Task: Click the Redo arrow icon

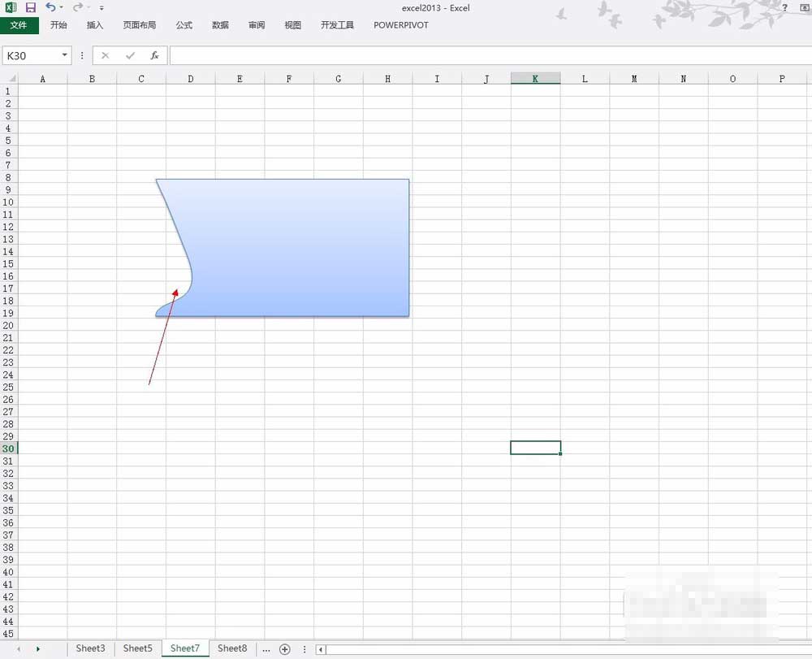Action: coord(77,7)
